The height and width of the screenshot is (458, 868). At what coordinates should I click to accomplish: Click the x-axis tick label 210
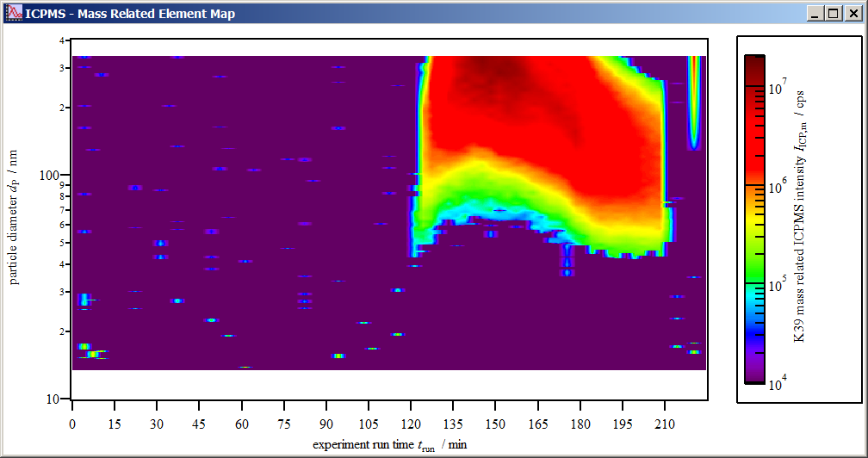[665, 424]
